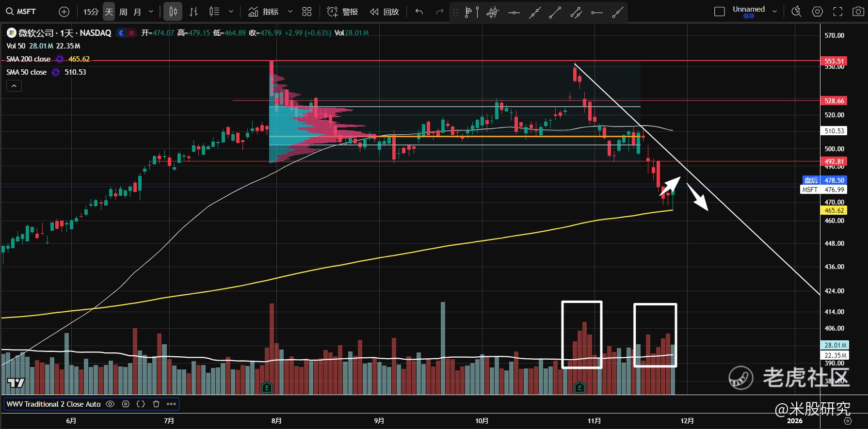Open chart settings hexagon icon
The height and width of the screenshot is (429, 868).
(818, 12)
